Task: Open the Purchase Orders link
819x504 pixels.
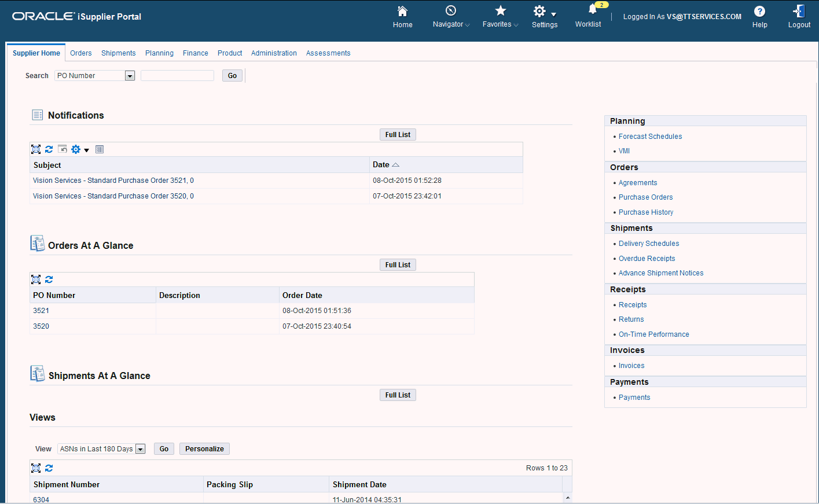Action: pyautogui.click(x=645, y=197)
